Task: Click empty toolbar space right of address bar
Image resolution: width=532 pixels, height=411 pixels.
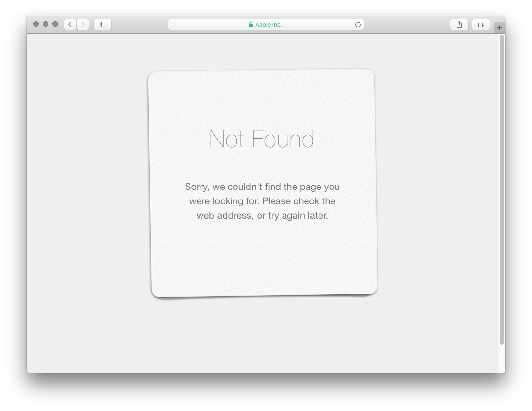Action: point(406,24)
